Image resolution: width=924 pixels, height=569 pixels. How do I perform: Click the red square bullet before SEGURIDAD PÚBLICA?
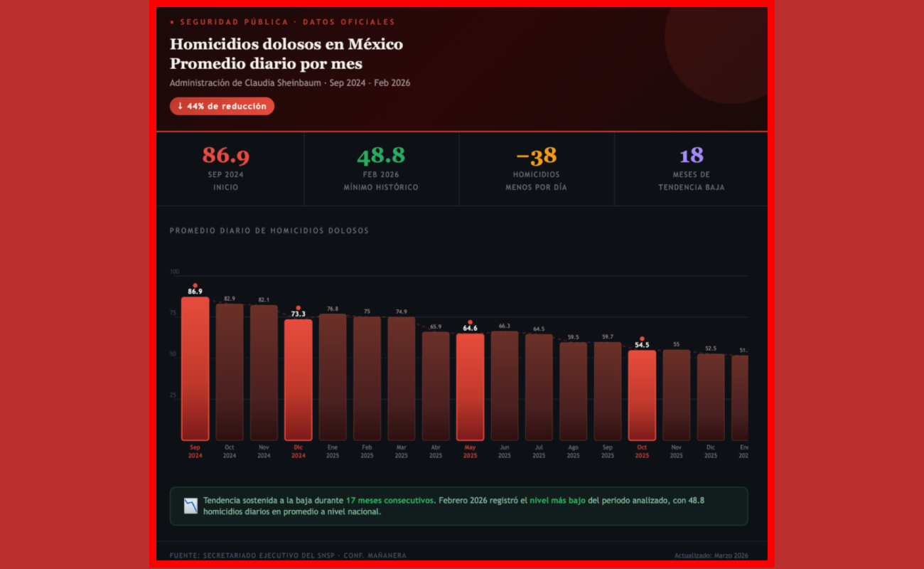(x=173, y=21)
